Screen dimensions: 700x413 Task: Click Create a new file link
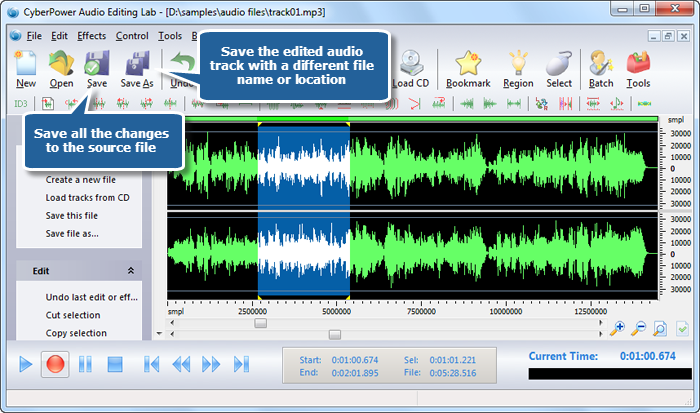80,179
